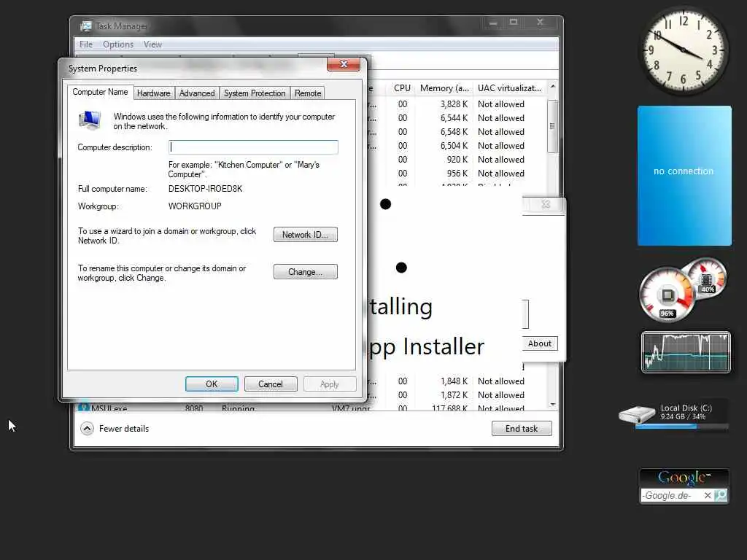Select the row with 1,848 K memory
This screenshot has width=747, height=560.
[457, 381]
